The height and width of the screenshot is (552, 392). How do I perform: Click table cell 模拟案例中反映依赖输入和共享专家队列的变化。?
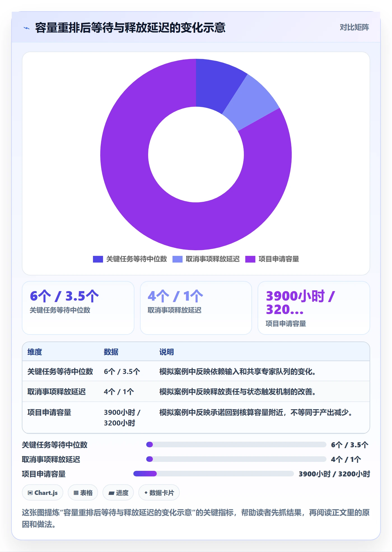coord(238,371)
